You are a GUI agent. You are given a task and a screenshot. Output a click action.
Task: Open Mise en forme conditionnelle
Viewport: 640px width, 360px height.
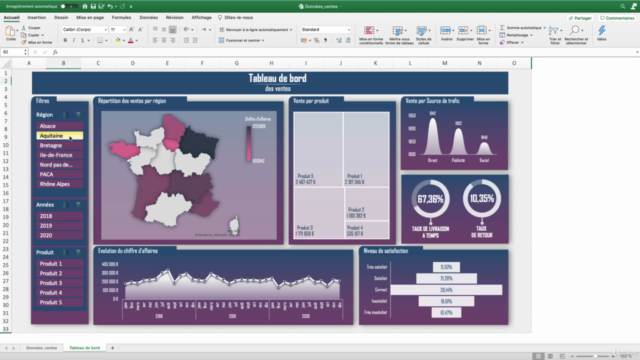371,35
